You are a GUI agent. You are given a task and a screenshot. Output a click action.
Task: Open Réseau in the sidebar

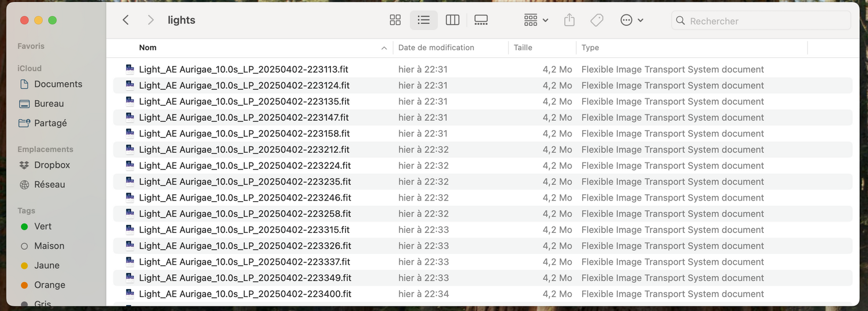[x=50, y=185]
